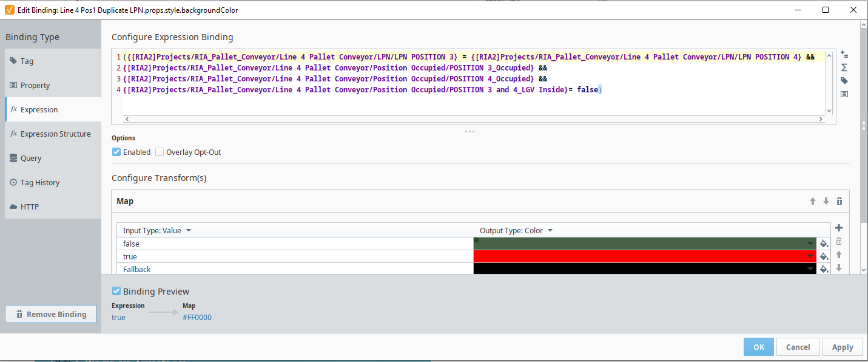868x362 pixels.
Task: Select the Query binding type
Action: coord(53,158)
